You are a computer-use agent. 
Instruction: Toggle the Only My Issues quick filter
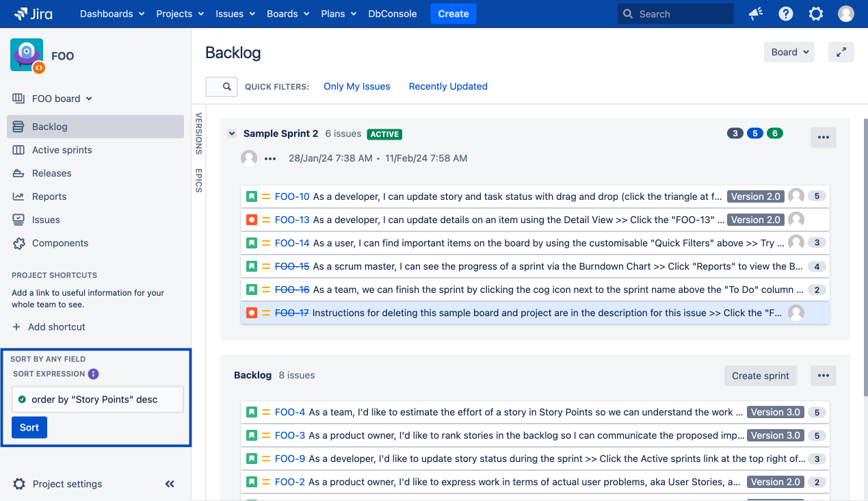coord(357,86)
